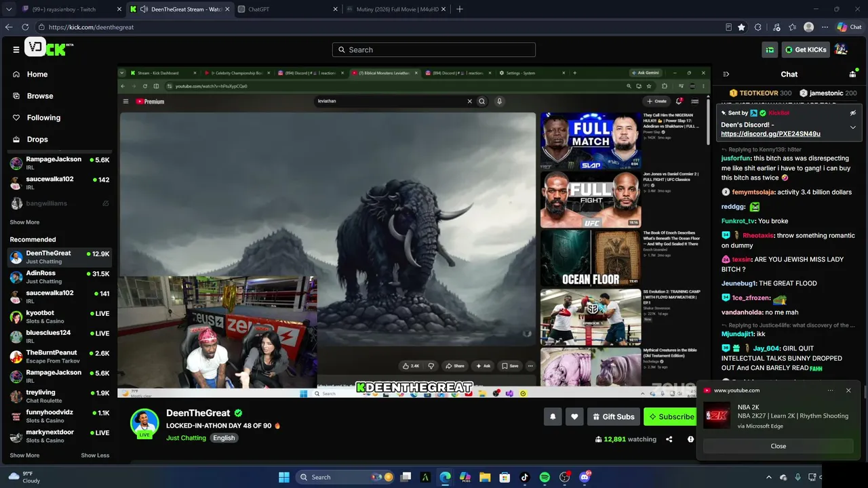Open Spotify from the taskbar
Viewport: 868px width, 488px height.
click(x=545, y=477)
